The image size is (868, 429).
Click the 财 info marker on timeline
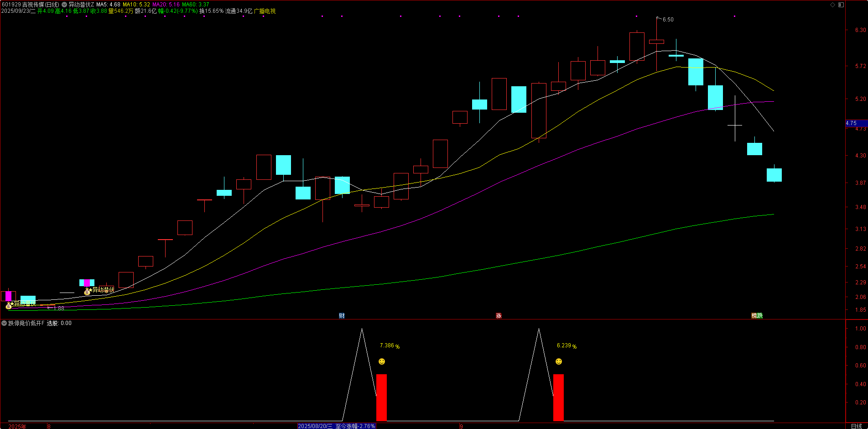[342, 316]
